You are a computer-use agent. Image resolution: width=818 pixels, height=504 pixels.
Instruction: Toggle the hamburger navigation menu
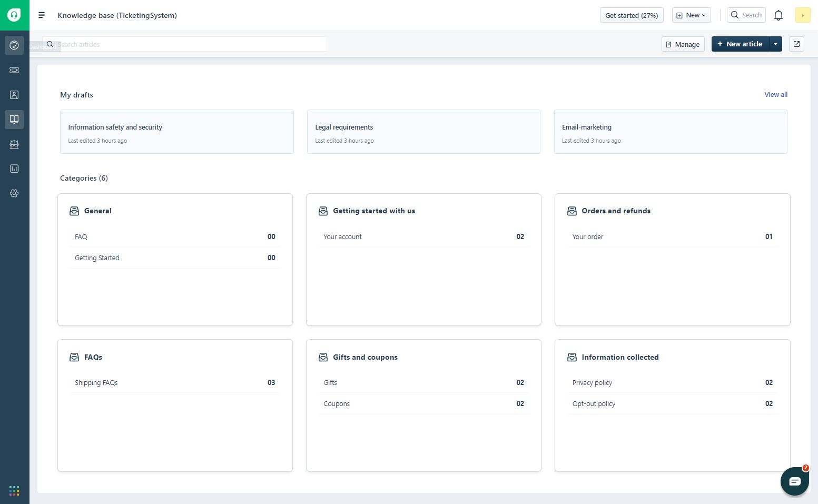tap(42, 15)
